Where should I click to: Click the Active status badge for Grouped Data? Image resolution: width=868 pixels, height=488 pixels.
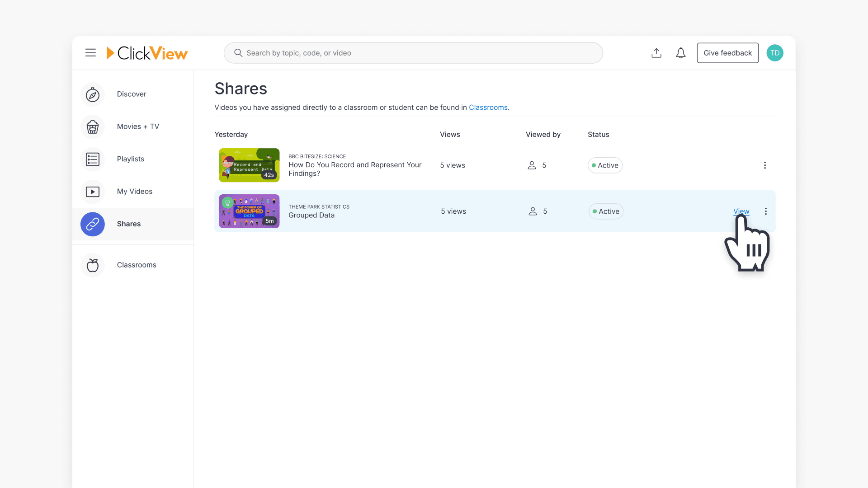[x=606, y=211]
